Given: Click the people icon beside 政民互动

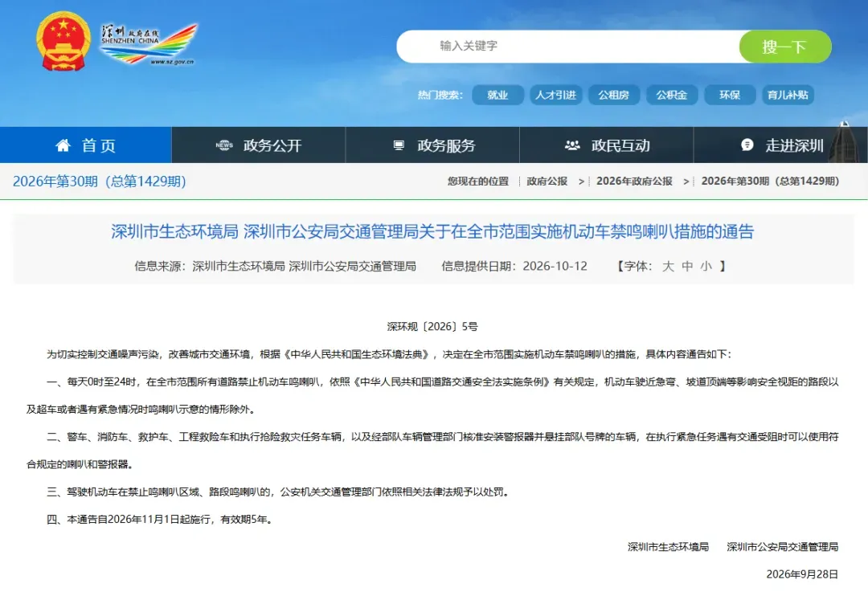Looking at the screenshot, I should 572,145.
